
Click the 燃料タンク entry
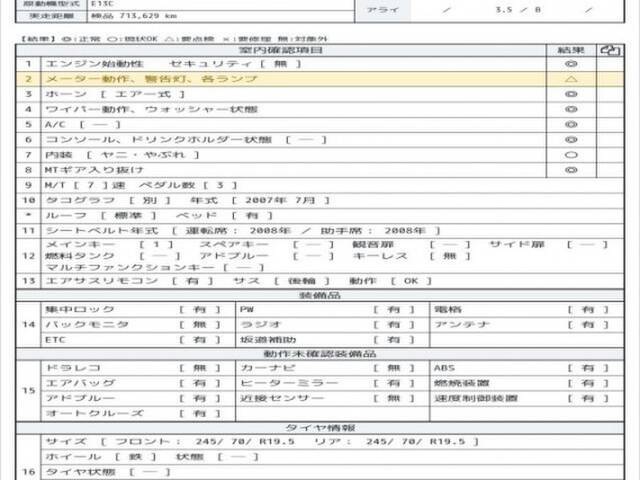113,256
